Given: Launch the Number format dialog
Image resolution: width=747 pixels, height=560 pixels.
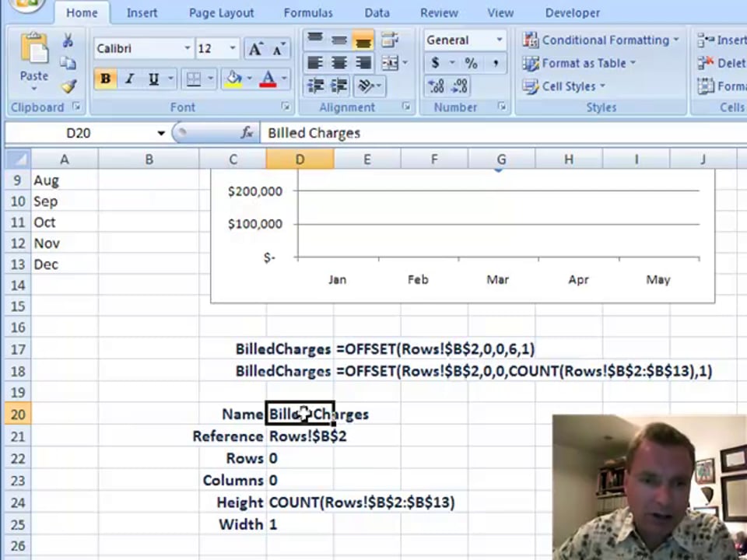Looking at the screenshot, I should coord(502,107).
